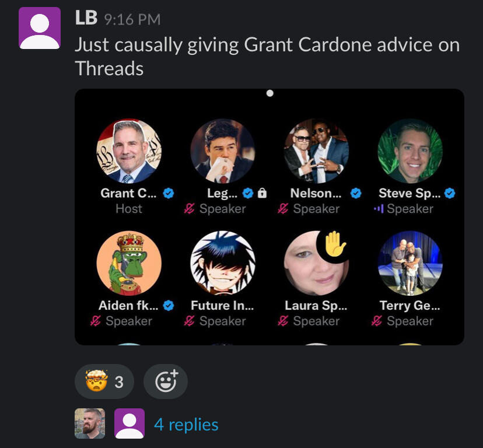Click the verified badge next to Aiden fk...
This screenshot has width=483, height=448.
click(169, 305)
